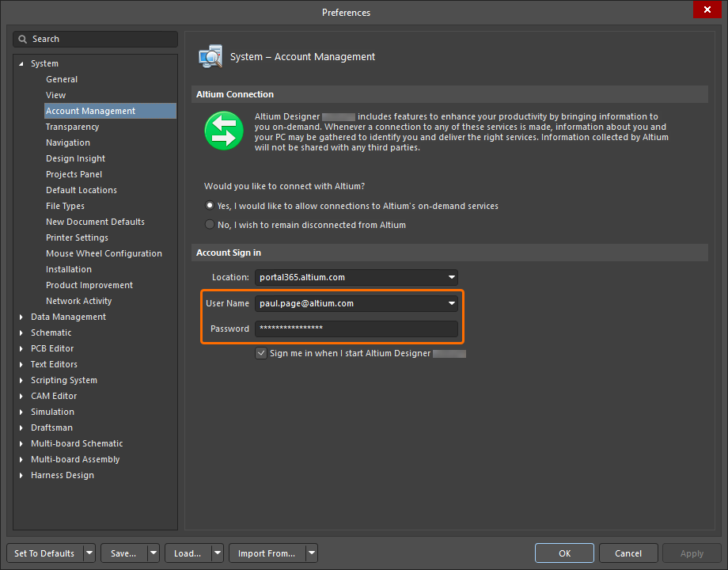Close the Preferences dialog
This screenshot has width=728, height=570.
(707, 9)
